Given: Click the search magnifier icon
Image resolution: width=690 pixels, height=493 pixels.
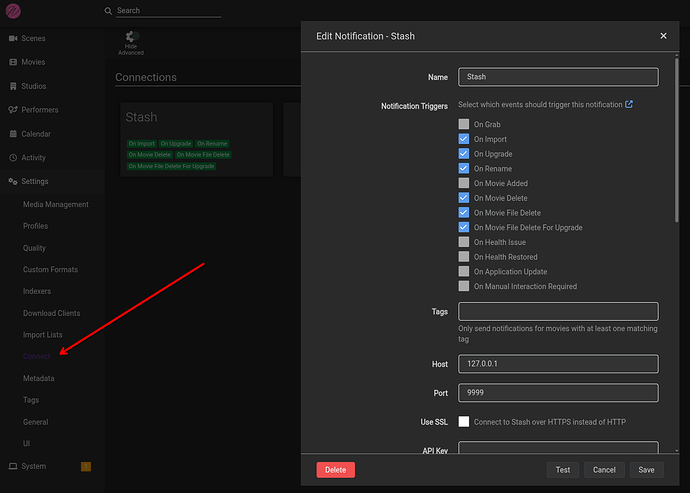Looking at the screenshot, I should point(109,11).
